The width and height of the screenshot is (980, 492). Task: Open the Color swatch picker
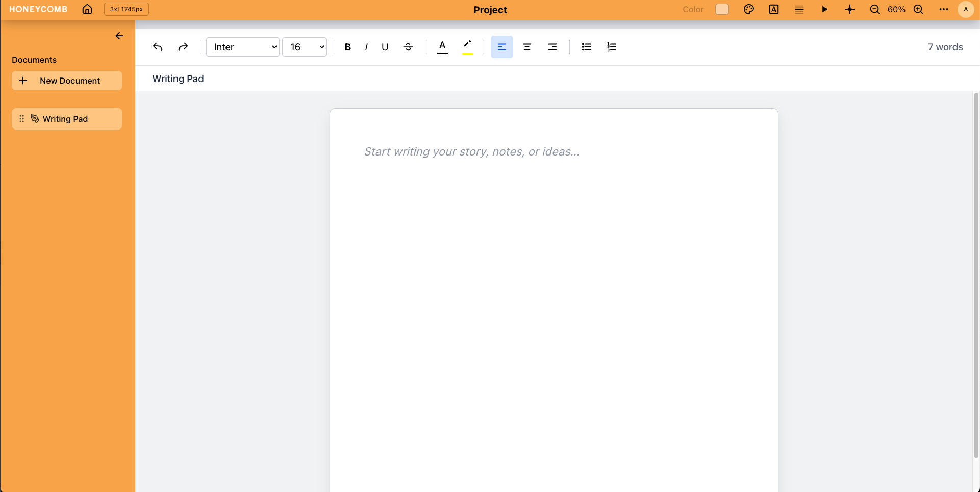click(721, 9)
